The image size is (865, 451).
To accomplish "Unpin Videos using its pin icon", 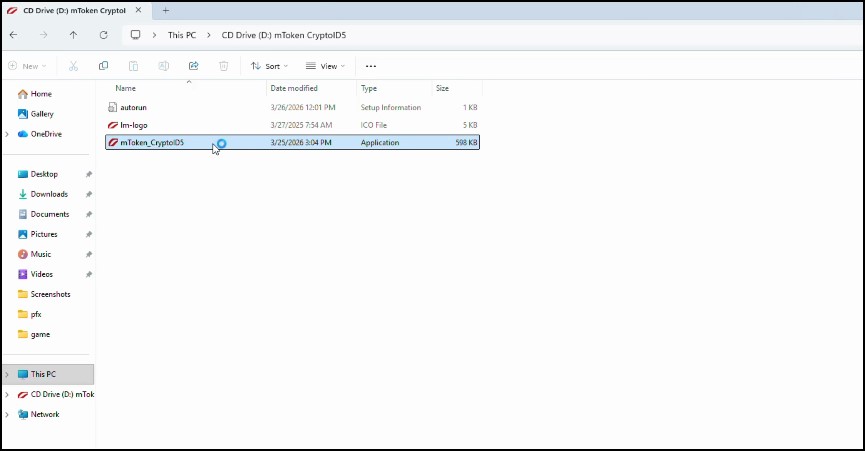I will [89, 274].
